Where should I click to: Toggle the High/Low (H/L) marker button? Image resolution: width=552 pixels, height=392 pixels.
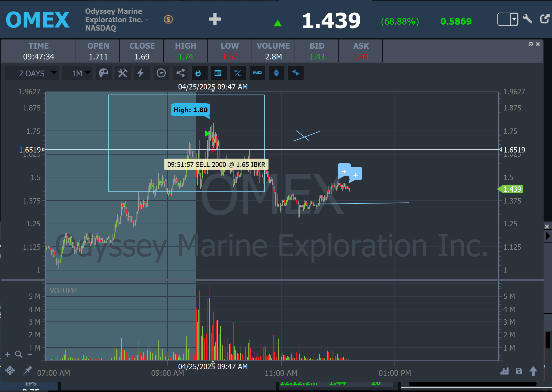tap(238, 73)
